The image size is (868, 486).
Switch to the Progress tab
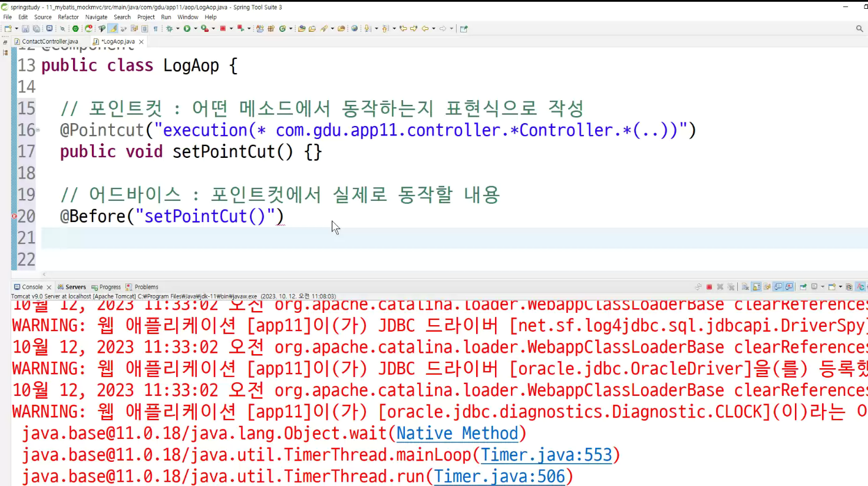106,287
